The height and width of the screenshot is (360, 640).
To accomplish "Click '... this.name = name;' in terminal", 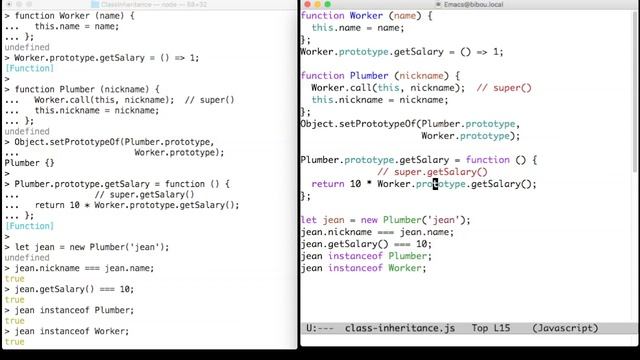I will pyautogui.click(x=62, y=27).
